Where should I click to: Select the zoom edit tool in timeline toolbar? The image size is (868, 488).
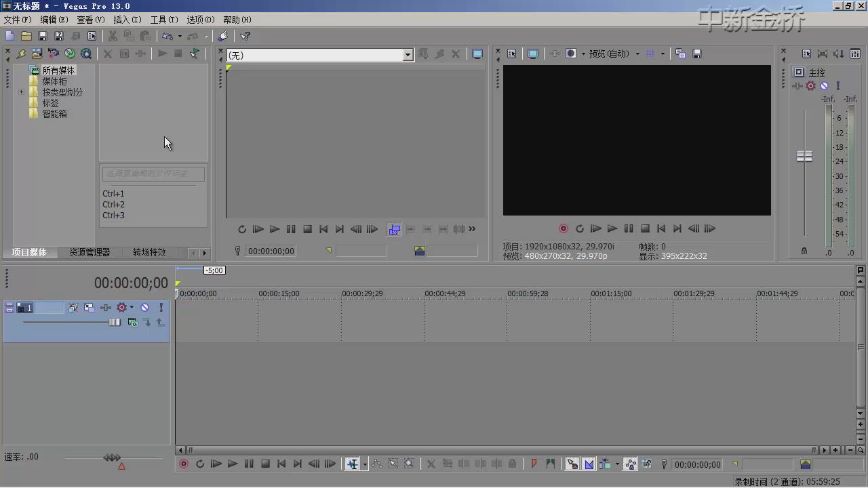(410, 464)
